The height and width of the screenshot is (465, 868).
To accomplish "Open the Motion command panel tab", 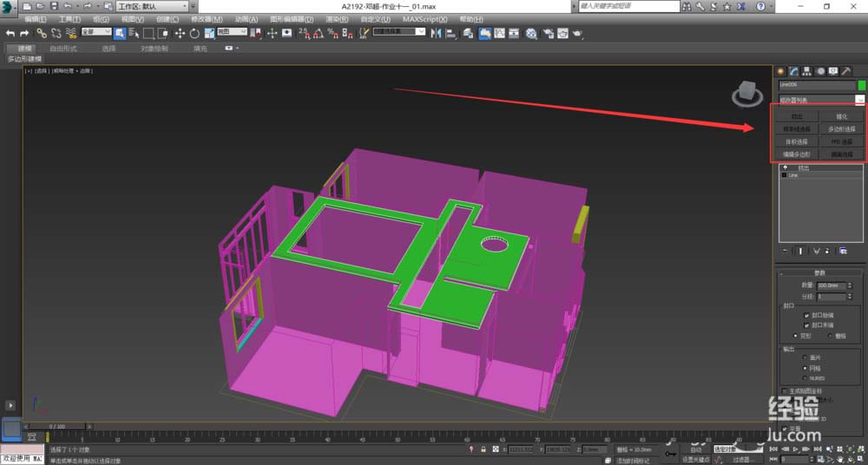I will pos(820,71).
